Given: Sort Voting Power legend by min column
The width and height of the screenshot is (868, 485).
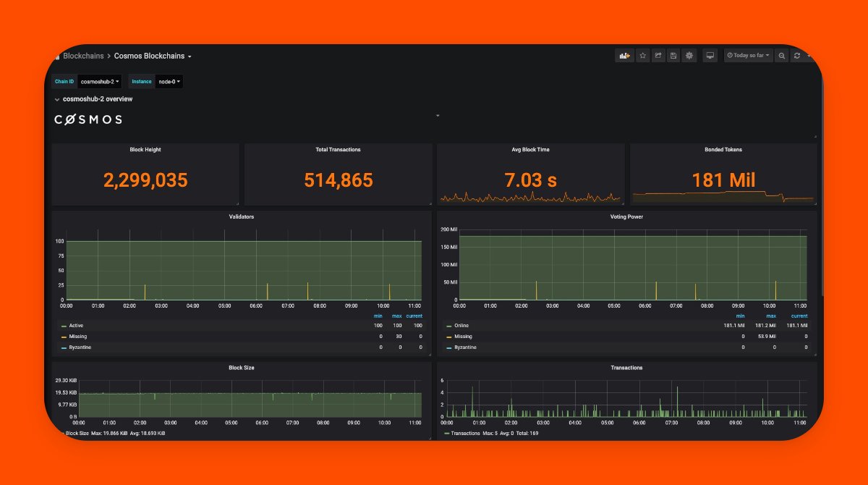Looking at the screenshot, I should coord(740,316).
